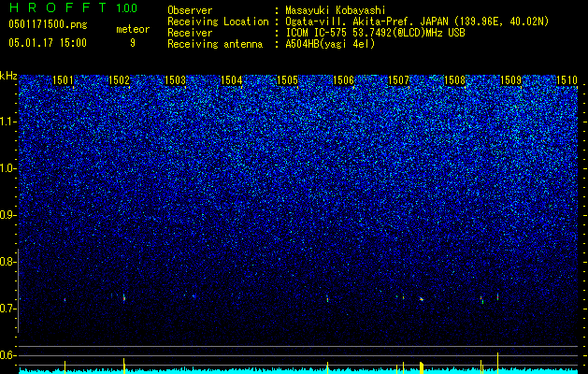The height and width of the screenshot is (374, 588).
Task: Click the tallest yellow spike under 1509
Action: (497, 363)
